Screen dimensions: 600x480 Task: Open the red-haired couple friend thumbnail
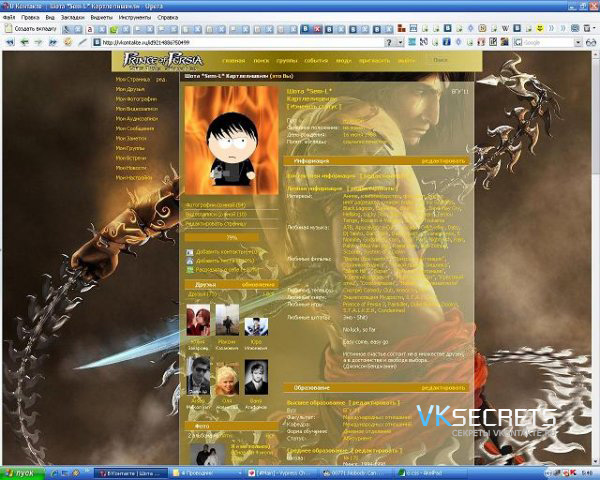198,320
